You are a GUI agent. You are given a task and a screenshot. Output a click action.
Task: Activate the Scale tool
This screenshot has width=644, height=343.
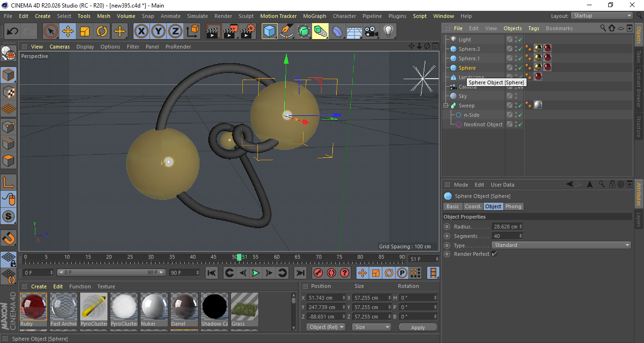coord(85,32)
